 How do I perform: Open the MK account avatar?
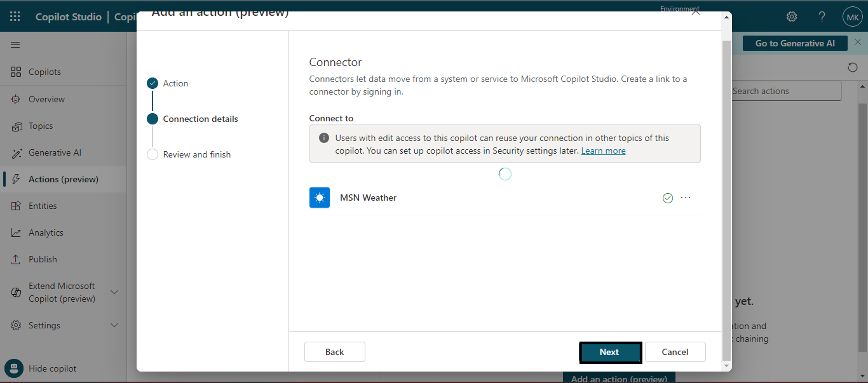[852, 17]
